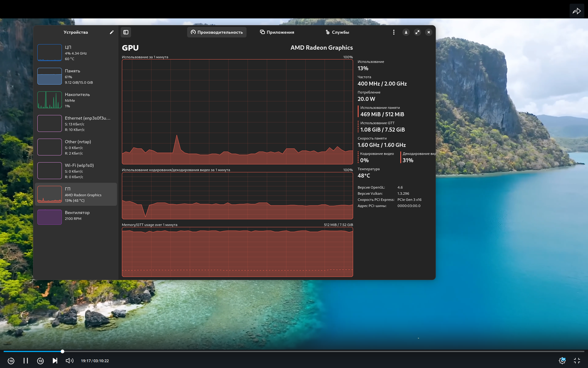
Task: Exit fullscreen in video player
Action: pyautogui.click(x=577, y=361)
